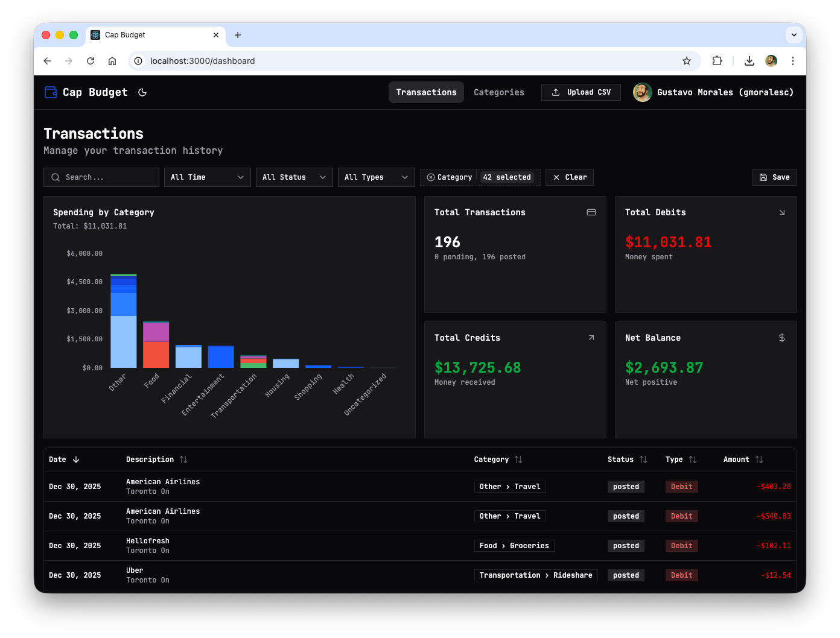The height and width of the screenshot is (638, 840).
Task: Click the user avatar in the header
Action: click(642, 92)
